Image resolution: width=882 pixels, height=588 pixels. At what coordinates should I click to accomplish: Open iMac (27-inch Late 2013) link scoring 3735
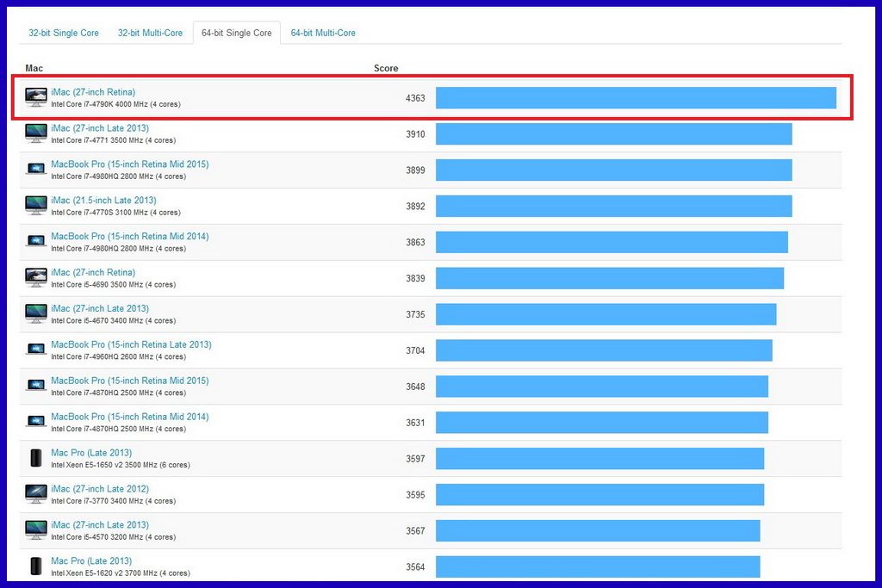tap(100, 308)
